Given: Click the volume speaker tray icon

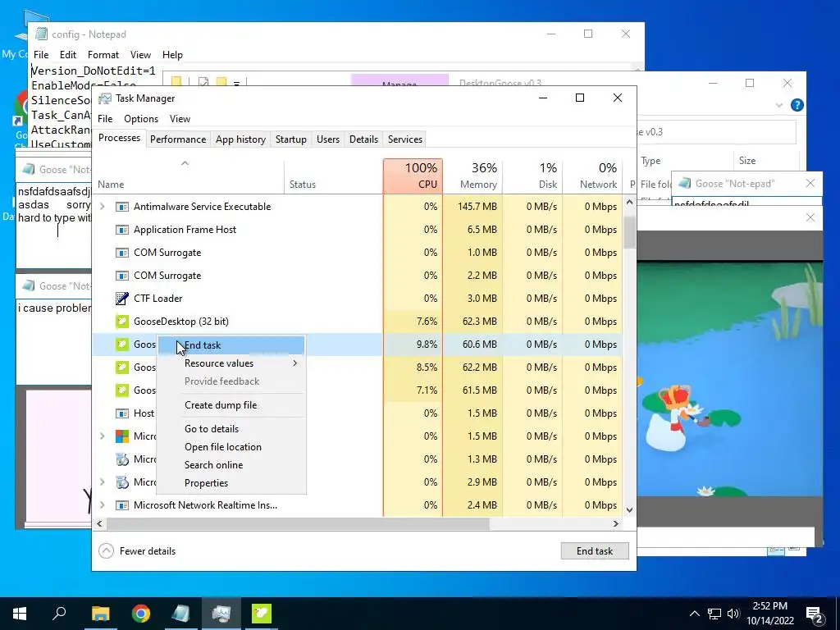Looking at the screenshot, I should tap(733, 614).
